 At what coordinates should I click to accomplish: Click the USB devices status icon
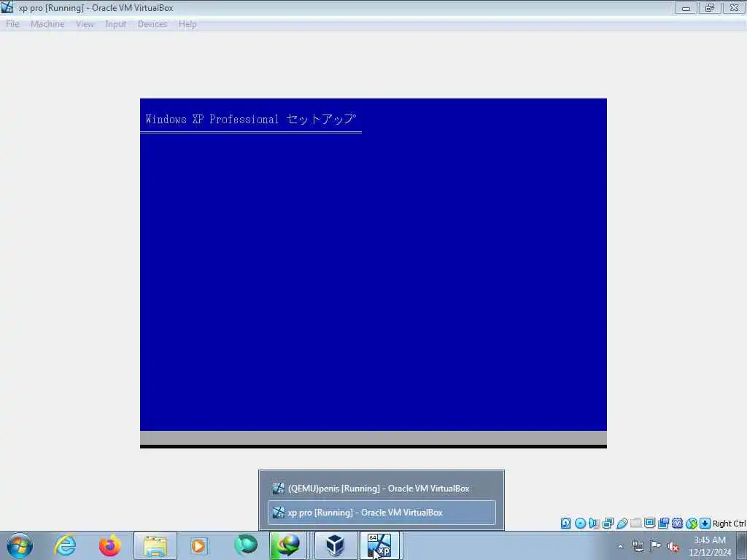(622, 524)
